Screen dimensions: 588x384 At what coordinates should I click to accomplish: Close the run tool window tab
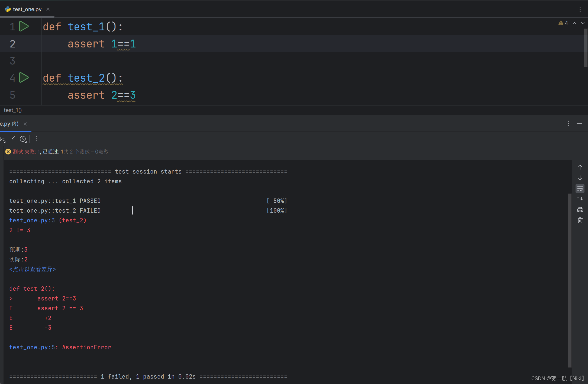click(25, 124)
